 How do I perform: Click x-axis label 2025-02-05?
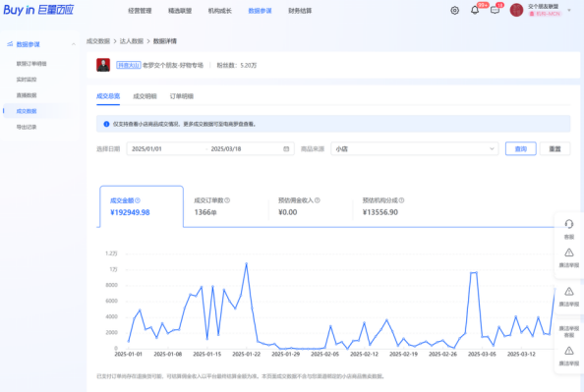(x=324, y=354)
